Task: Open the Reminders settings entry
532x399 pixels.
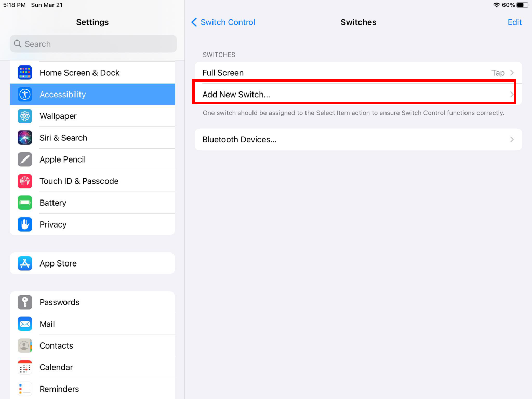Action: tap(59, 389)
